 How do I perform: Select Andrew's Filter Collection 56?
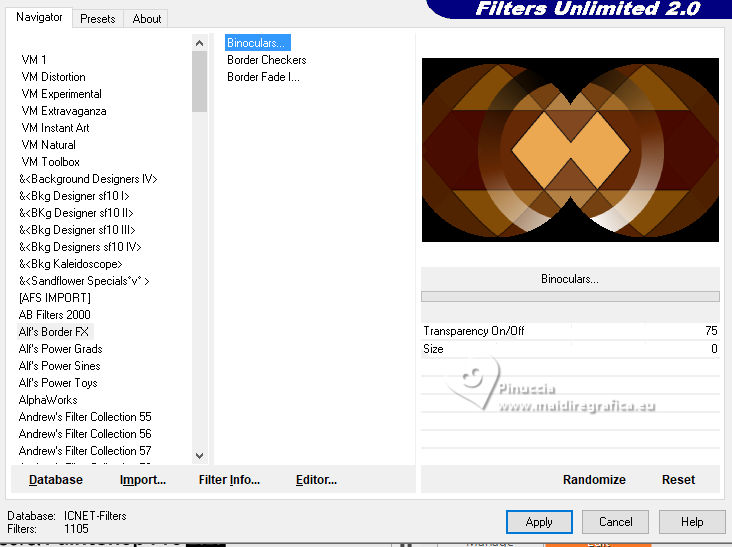coord(85,434)
